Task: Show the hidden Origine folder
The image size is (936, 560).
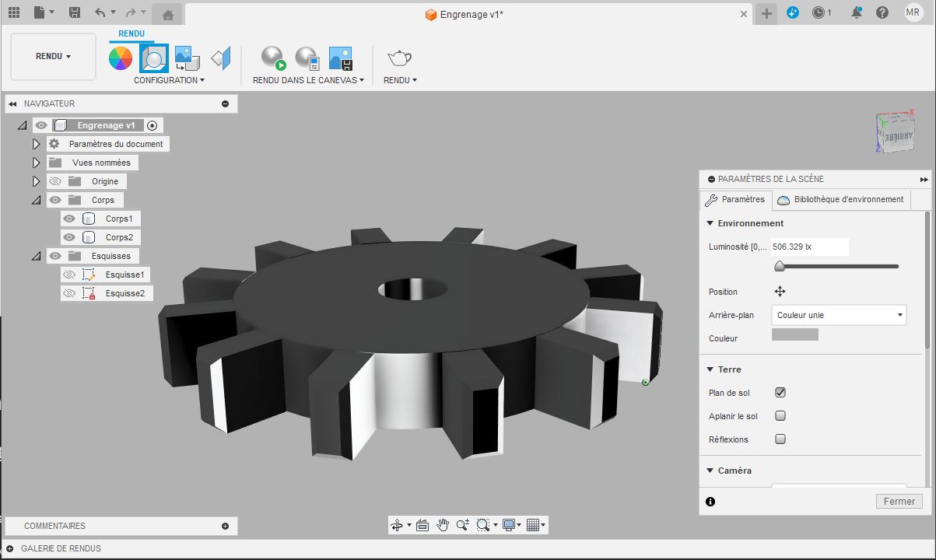Action: point(55,181)
